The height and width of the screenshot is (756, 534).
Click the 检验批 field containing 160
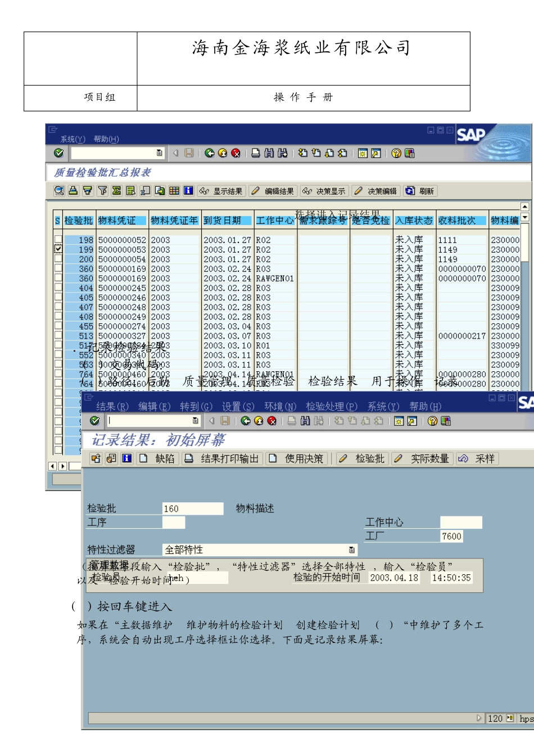point(193,508)
